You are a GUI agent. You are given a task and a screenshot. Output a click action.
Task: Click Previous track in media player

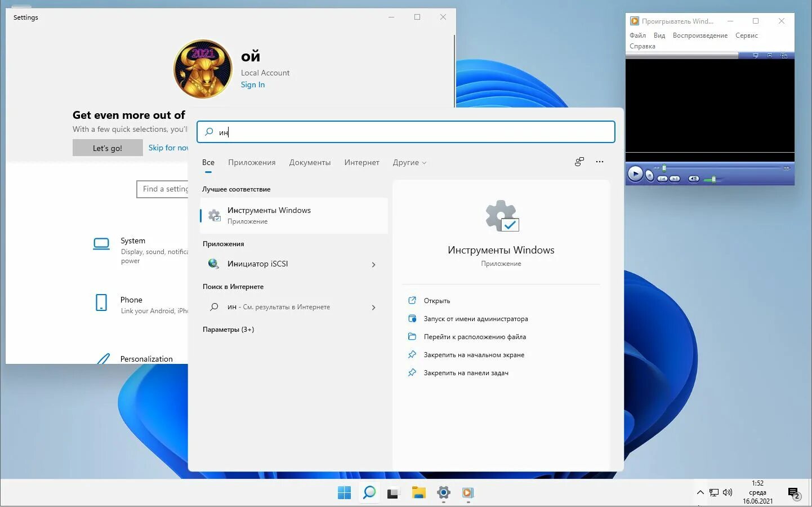coord(663,179)
